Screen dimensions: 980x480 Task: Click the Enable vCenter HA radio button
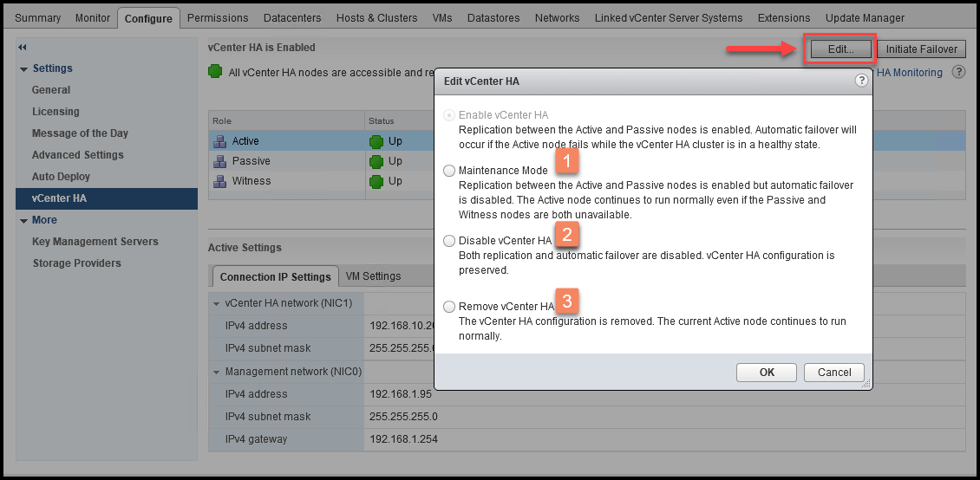[448, 115]
